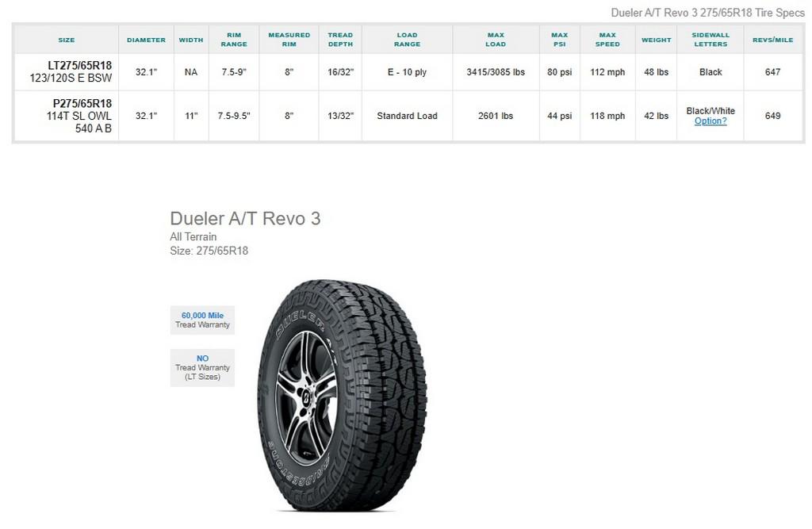
Task: Sort the table by the SIZE column
Action: click(x=66, y=39)
